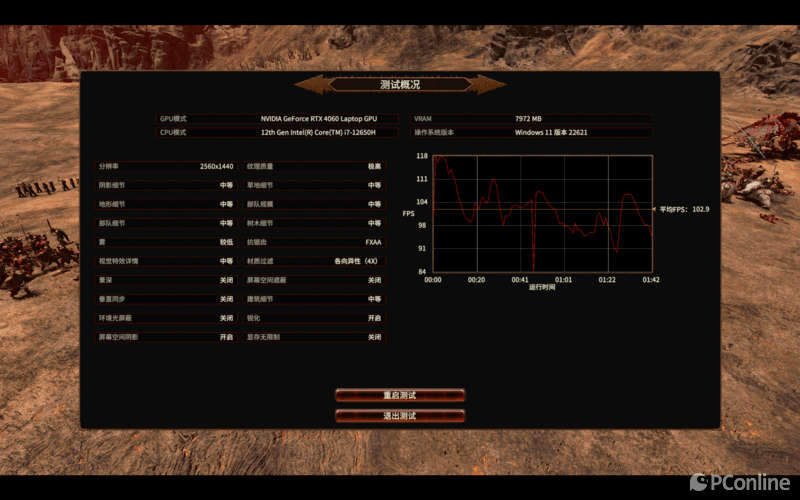Click the 01:42 time axis label

pyautogui.click(x=651, y=280)
